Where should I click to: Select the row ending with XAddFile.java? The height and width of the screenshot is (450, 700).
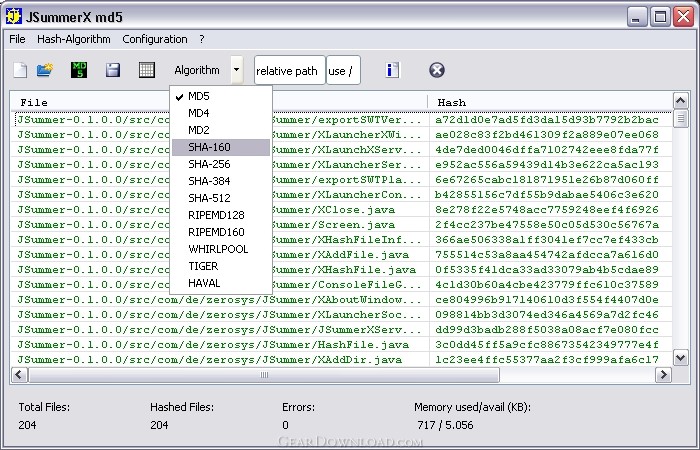coord(342,255)
